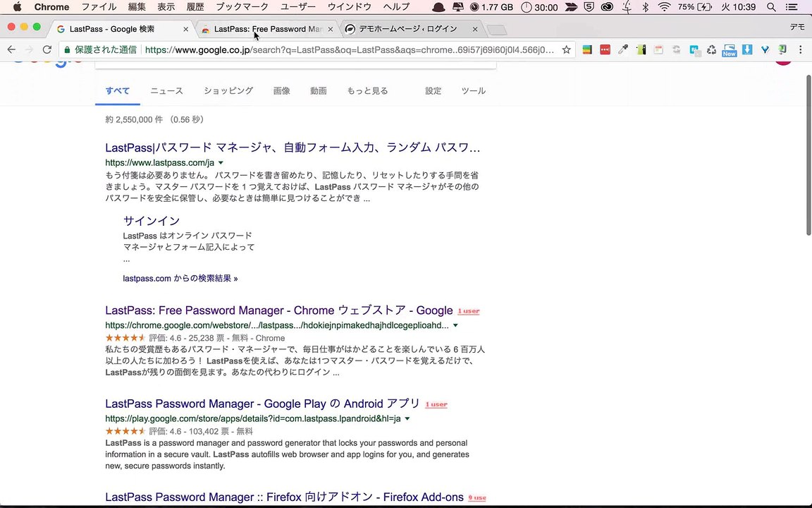The height and width of the screenshot is (508, 812).
Task: Select the 動画 search filter
Action: pyautogui.click(x=319, y=91)
